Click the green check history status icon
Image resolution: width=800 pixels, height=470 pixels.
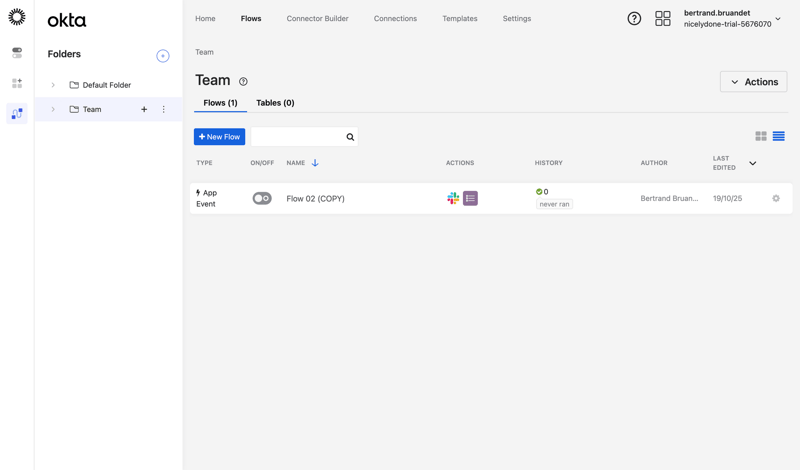pyautogui.click(x=539, y=192)
